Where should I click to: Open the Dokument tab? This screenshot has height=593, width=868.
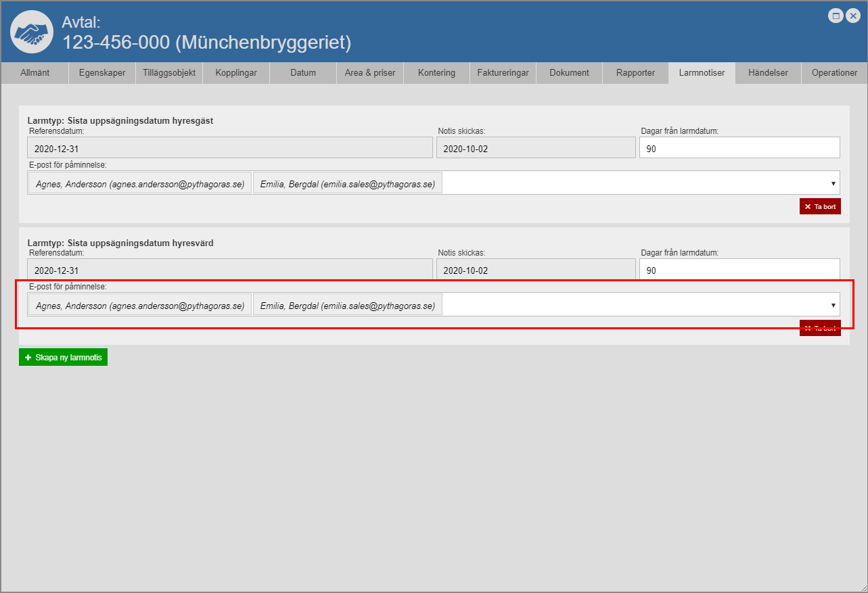point(569,73)
